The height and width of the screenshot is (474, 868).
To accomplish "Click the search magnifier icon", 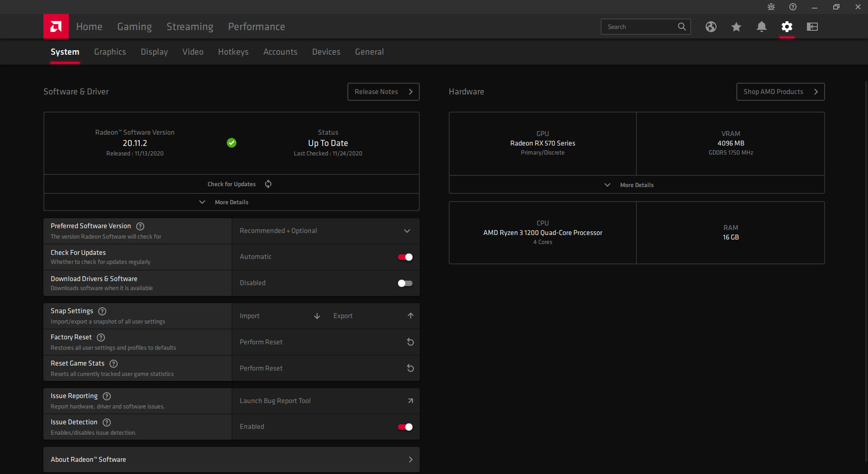I will click(x=682, y=27).
